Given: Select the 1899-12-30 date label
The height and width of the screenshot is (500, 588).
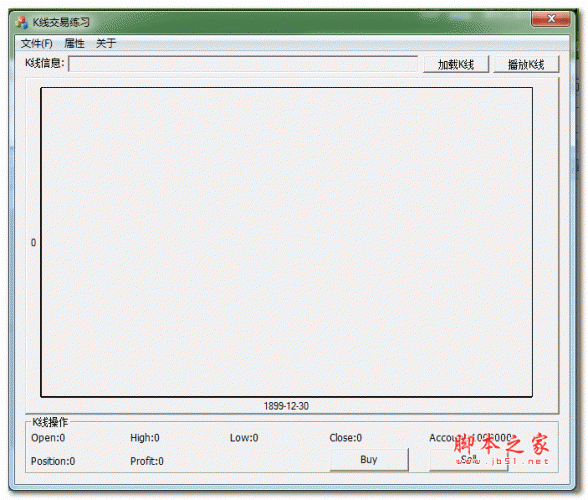Looking at the screenshot, I should (x=286, y=406).
